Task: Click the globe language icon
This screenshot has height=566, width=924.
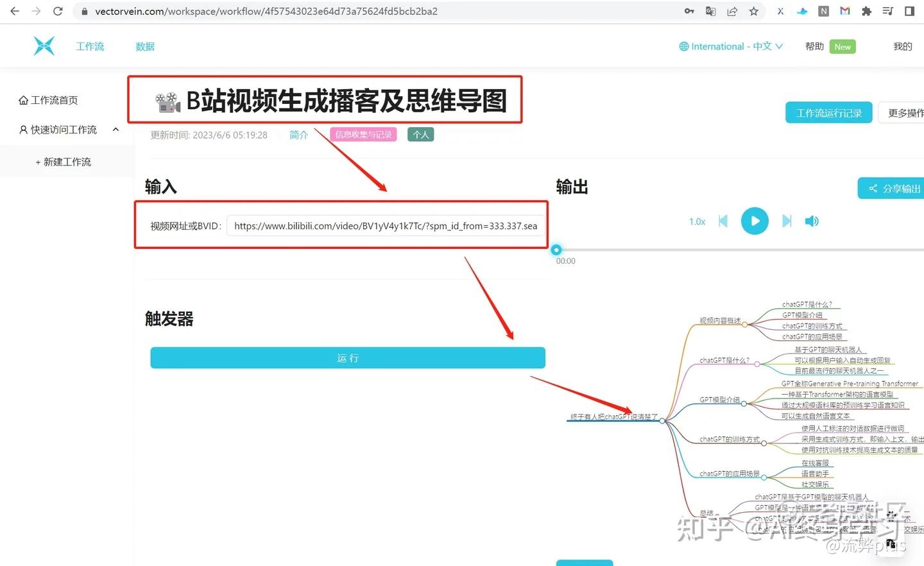Action: pyautogui.click(x=684, y=46)
